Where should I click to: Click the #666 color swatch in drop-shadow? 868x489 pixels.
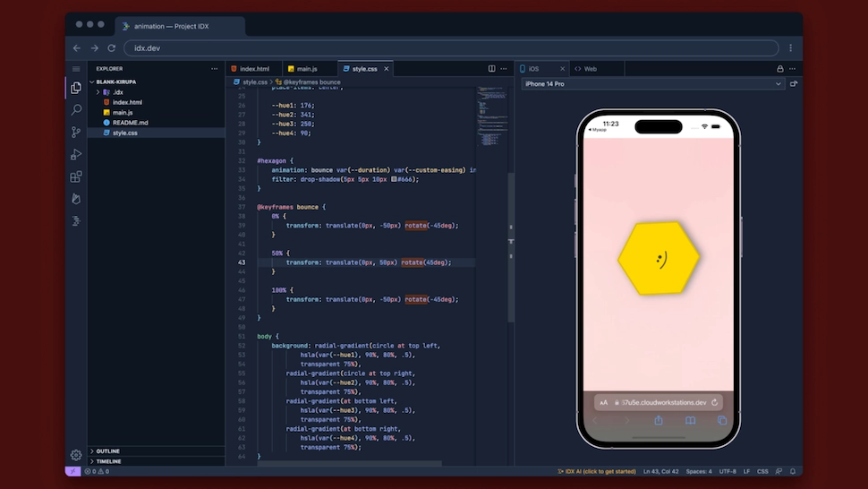point(394,179)
